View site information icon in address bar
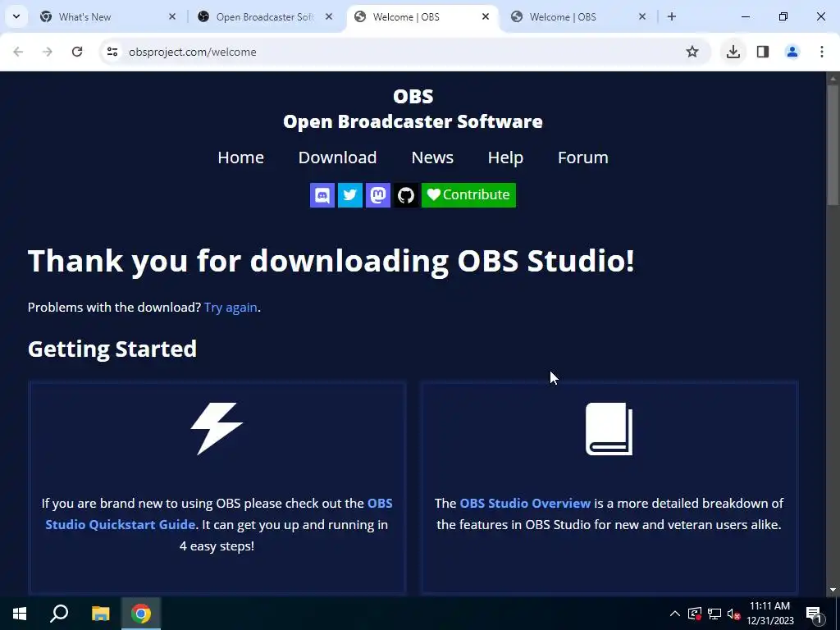Screen dimensions: 840x630 [x=112, y=52]
